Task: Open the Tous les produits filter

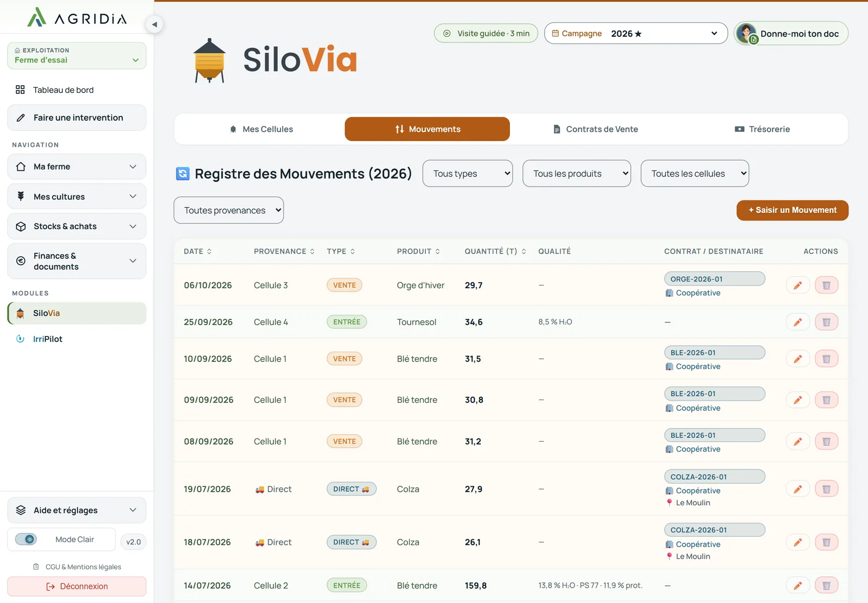Action: [577, 174]
